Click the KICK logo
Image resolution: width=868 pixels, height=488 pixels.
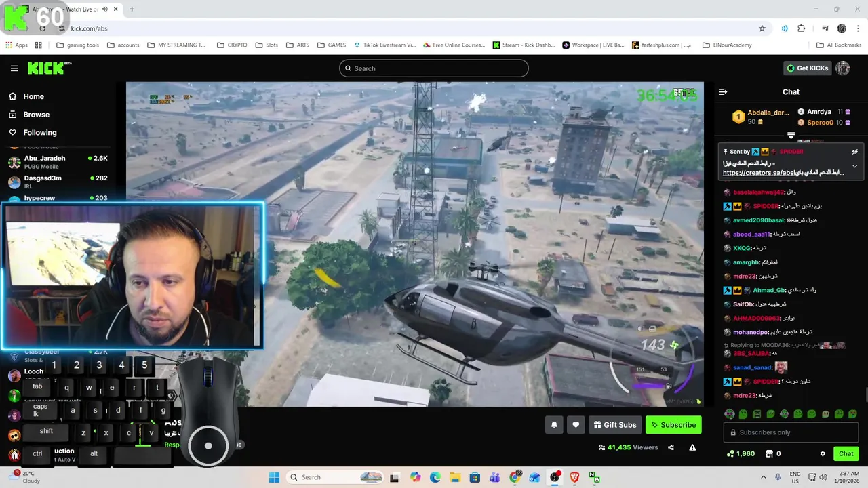tap(50, 68)
